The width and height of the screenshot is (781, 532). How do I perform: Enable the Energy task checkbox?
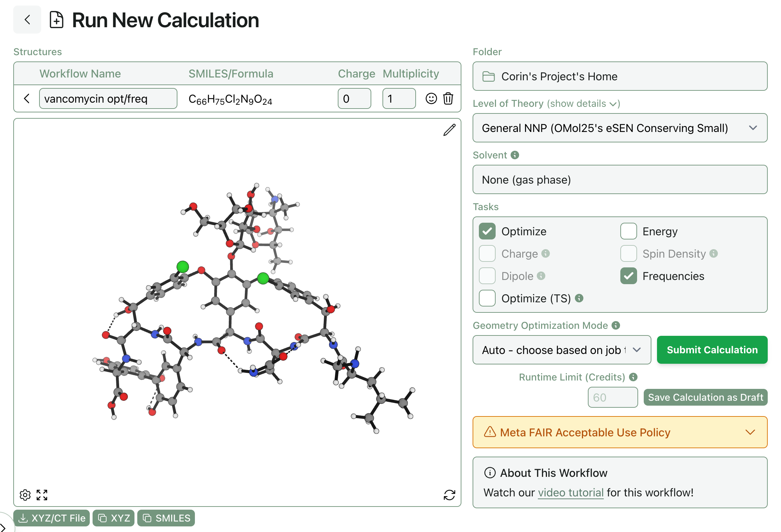628,231
